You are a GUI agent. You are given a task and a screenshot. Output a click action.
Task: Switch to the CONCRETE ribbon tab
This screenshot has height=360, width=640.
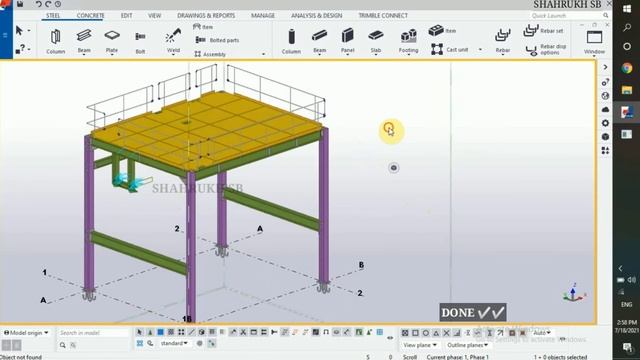pos(90,16)
